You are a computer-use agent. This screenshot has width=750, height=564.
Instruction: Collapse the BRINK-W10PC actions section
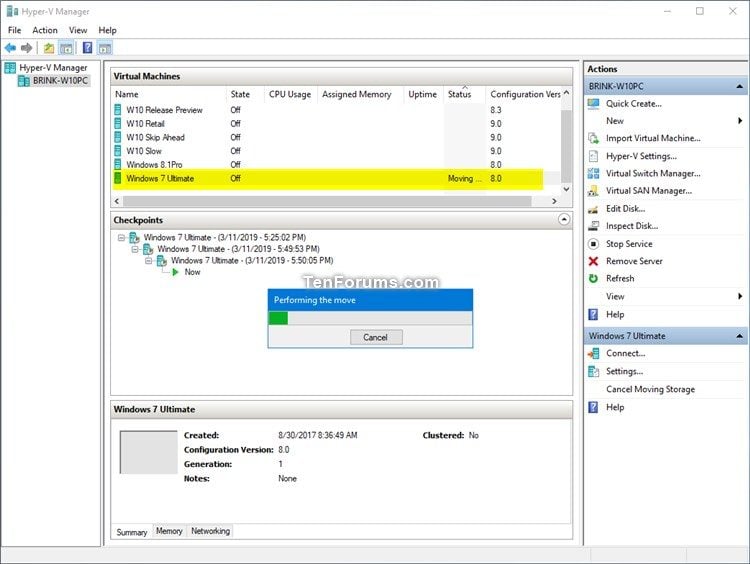[x=739, y=86]
